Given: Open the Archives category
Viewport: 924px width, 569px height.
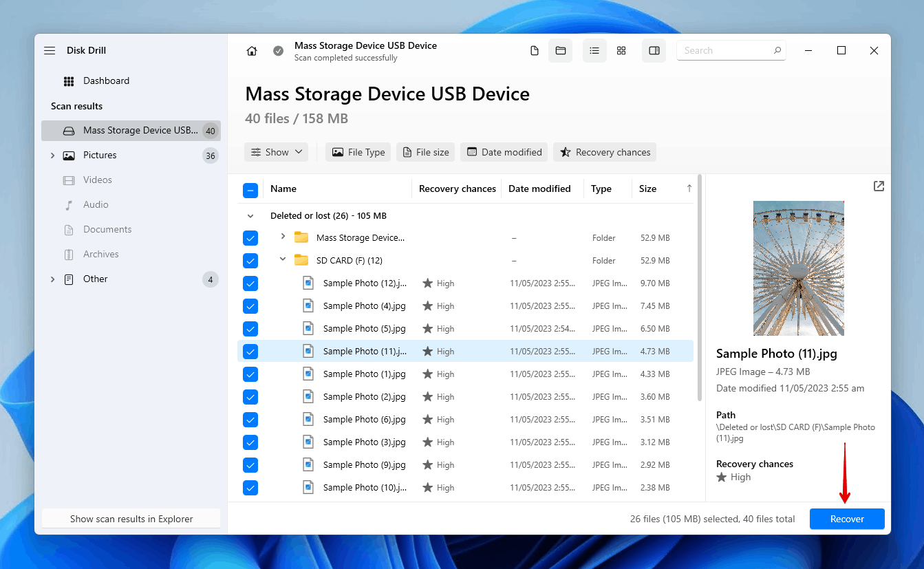Looking at the screenshot, I should (100, 255).
